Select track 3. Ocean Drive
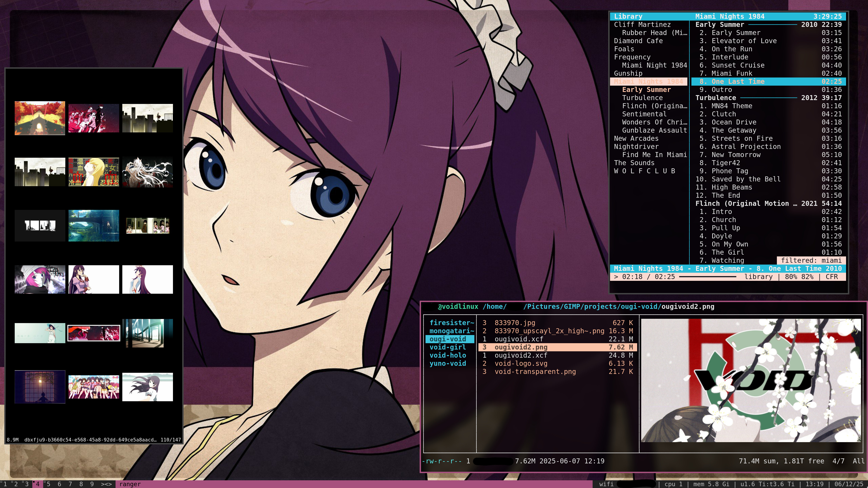The image size is (868, 488). pyautogui.click(x=769, y=122)
